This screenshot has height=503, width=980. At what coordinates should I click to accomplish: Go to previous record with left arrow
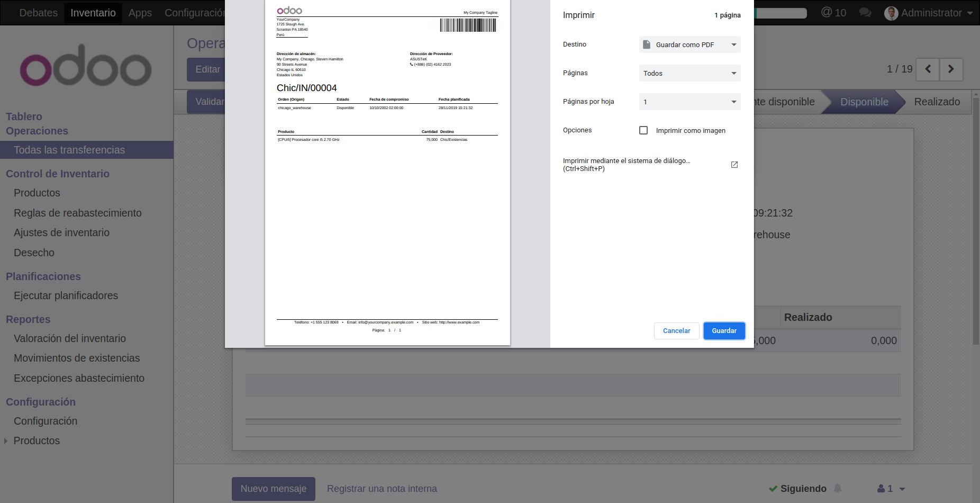tap(928, 69)
